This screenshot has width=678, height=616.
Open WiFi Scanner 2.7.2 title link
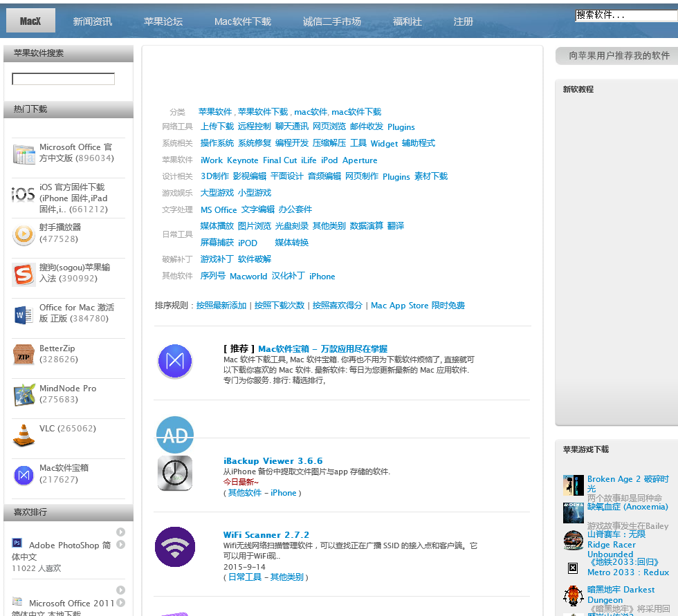pyautogui.click(x=266, y=535)
